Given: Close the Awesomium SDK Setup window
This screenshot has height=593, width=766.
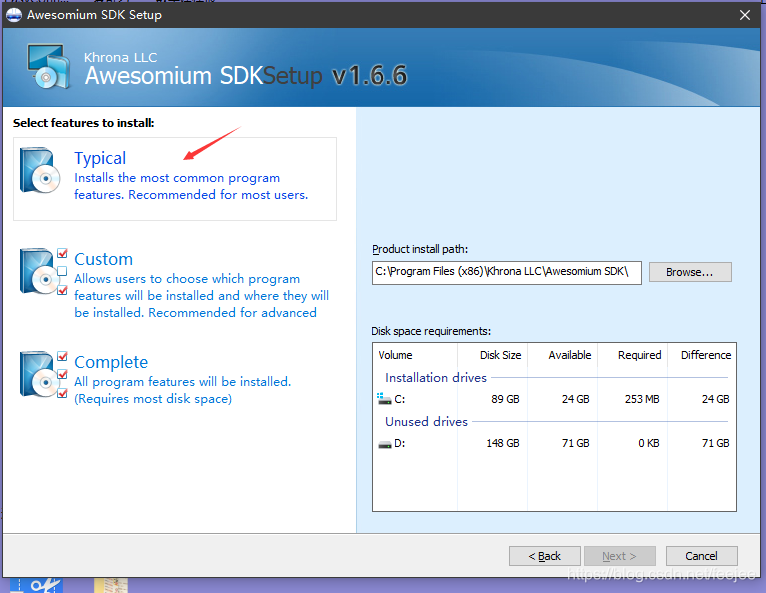Looking at the screenshot, I should pos(745,15).
